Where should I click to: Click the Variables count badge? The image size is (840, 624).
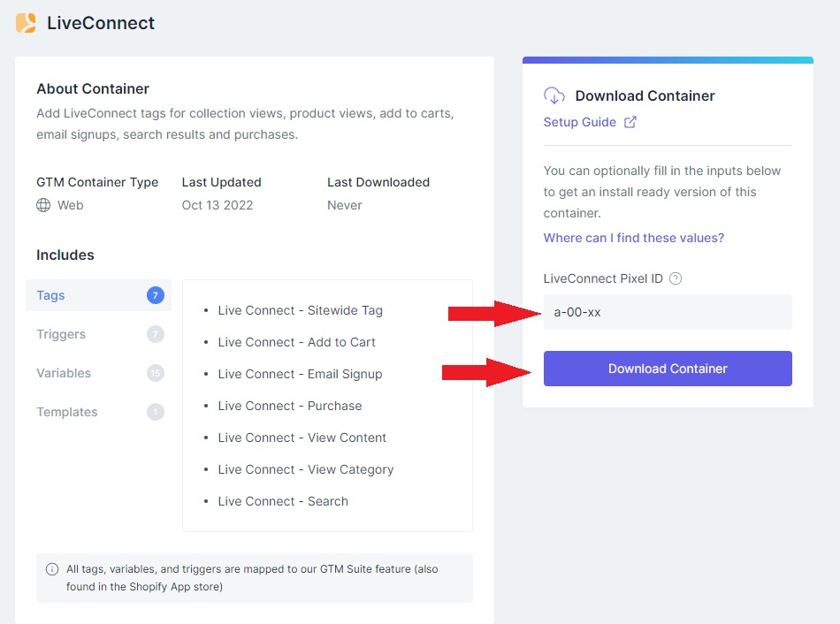[156, 373]
